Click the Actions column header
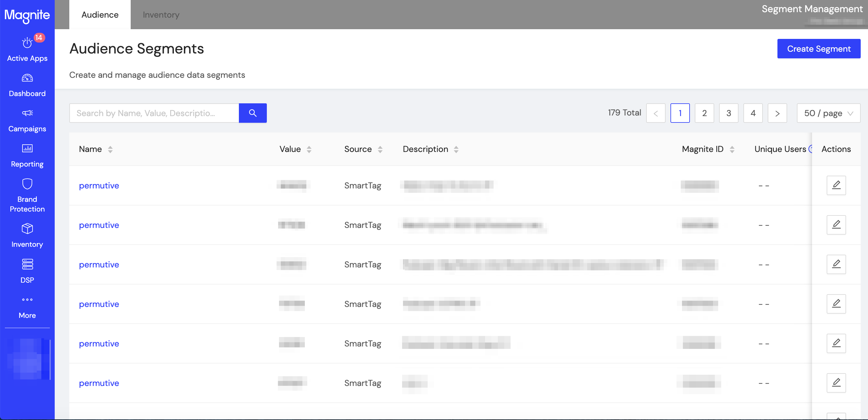The height and width of the screenshot is (420, 868). tap(836, 149)
